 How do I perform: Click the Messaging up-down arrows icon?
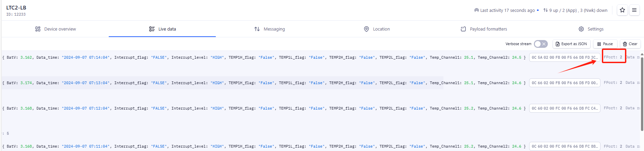pos(257,29)
